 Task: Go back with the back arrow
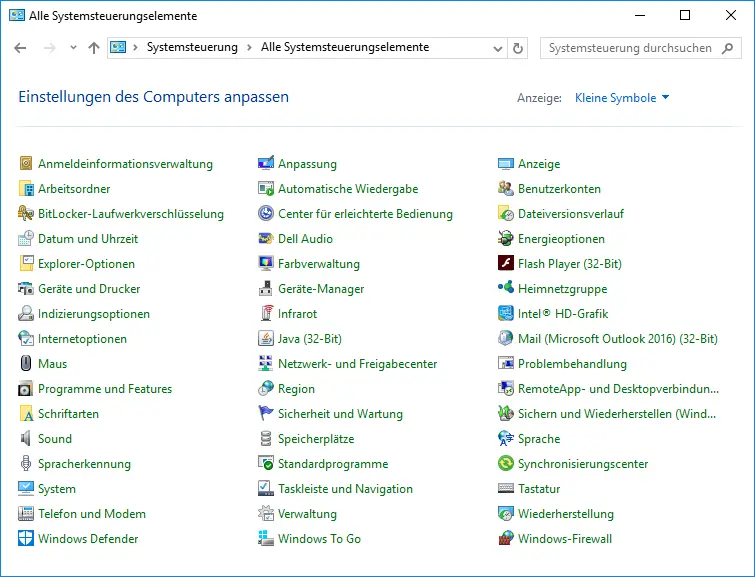20,48
